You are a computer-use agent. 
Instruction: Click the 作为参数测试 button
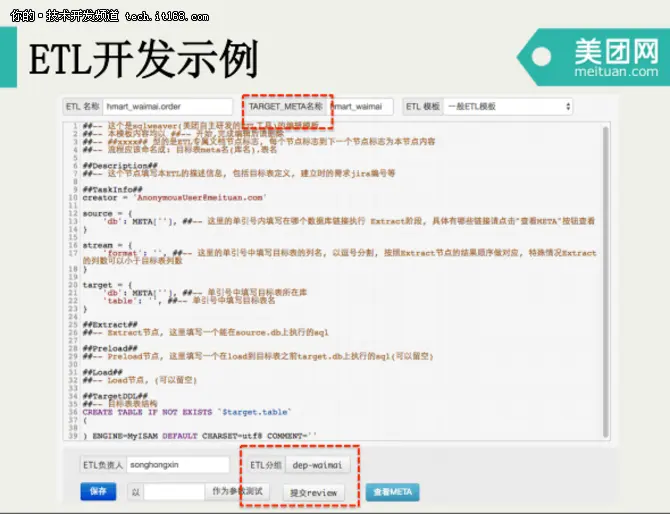238,491
